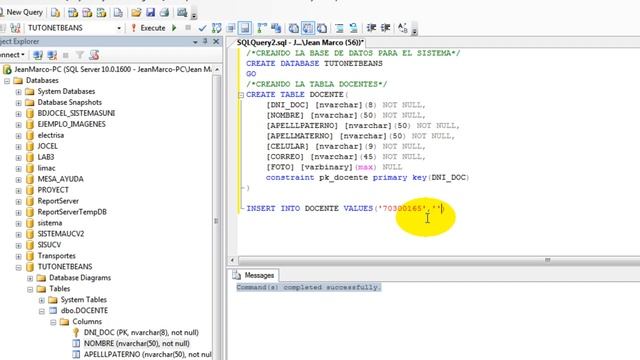Save the query with the floppy disk icon
This screenshot has height=360, width=640.
pos(151,13)
